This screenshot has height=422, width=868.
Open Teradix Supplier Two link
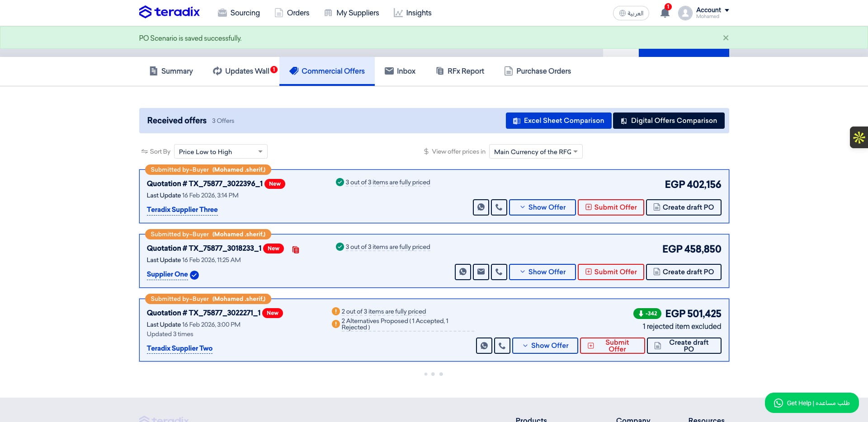pyautogui.click(x=179, y=348)
